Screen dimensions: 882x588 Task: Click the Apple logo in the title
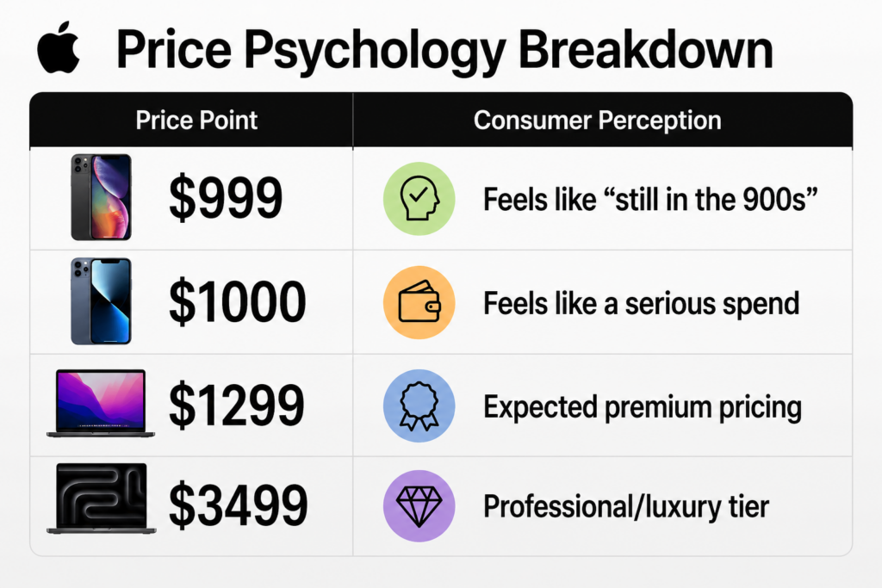58,48
